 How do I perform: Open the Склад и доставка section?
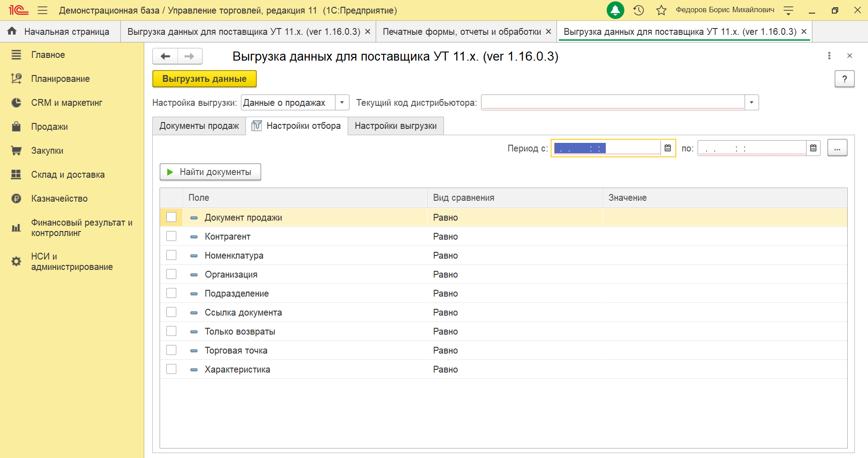(x=68, y=175)
